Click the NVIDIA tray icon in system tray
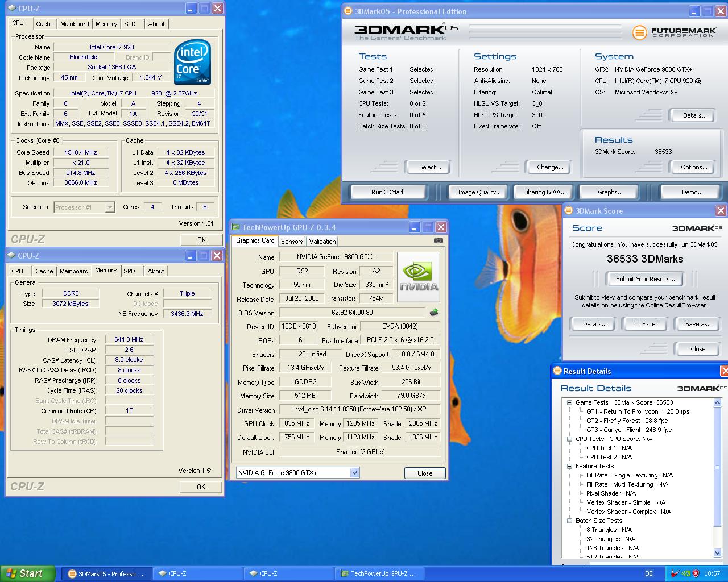Screen dimensions: 728x582 coord(686,573)
